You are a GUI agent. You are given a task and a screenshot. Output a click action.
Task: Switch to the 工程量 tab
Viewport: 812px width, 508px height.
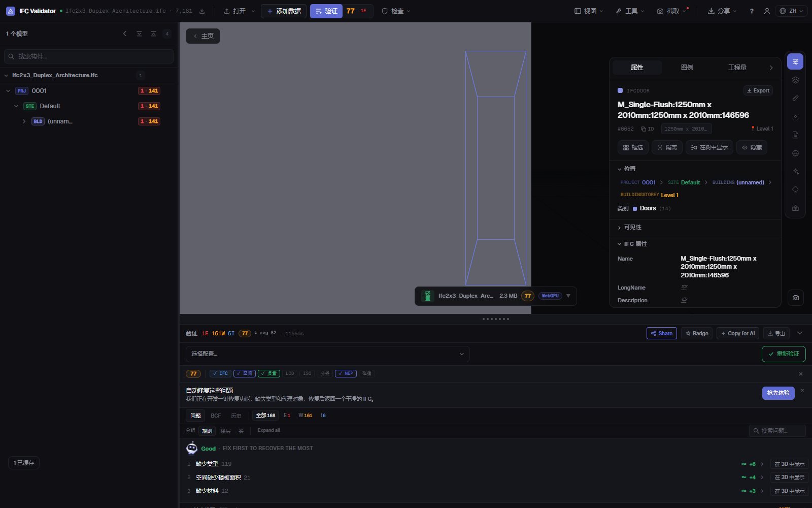[737, 68]
